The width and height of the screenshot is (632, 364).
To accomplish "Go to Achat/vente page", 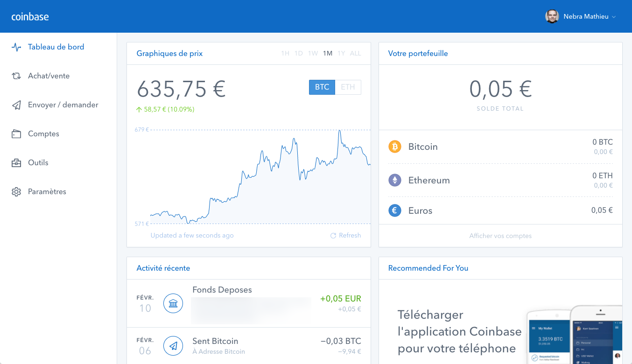I will pos(49,76).
